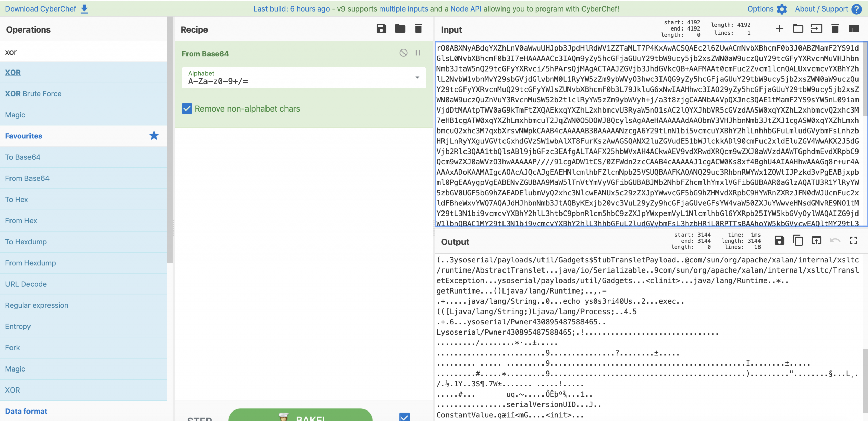Screen dimensions: 868x421
Task: Click the Operations list scrollbar
Action: [x=170, y=140]
